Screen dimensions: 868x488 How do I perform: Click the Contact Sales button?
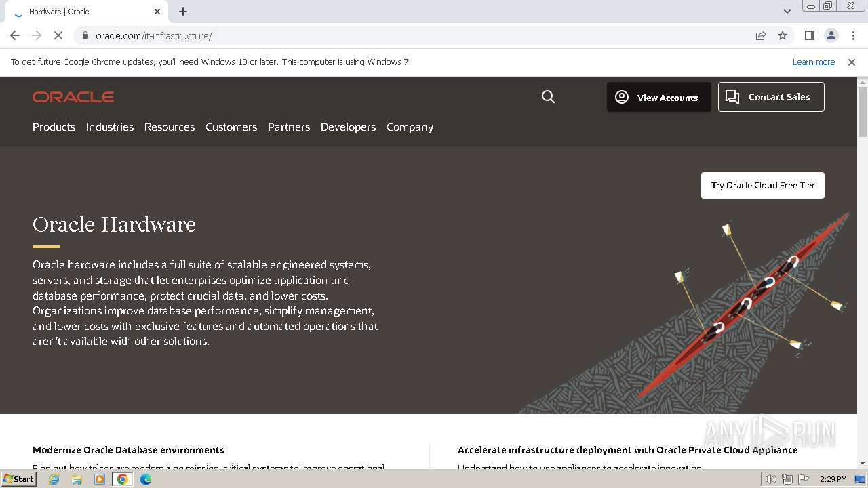771,97
